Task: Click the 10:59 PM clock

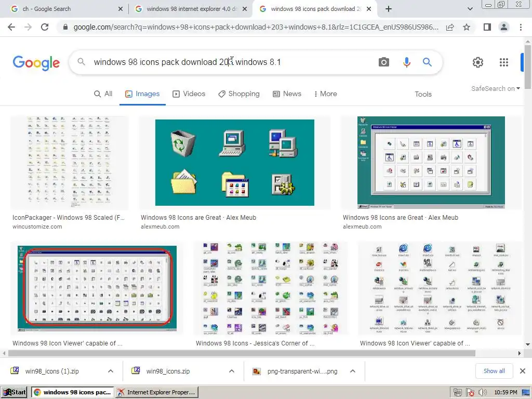Action: [506, 393]
